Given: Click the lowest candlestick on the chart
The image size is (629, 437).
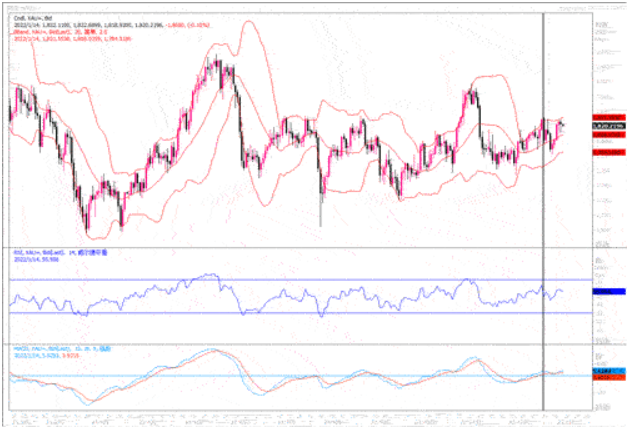Looking at the screenshot, I should (87, 228).
